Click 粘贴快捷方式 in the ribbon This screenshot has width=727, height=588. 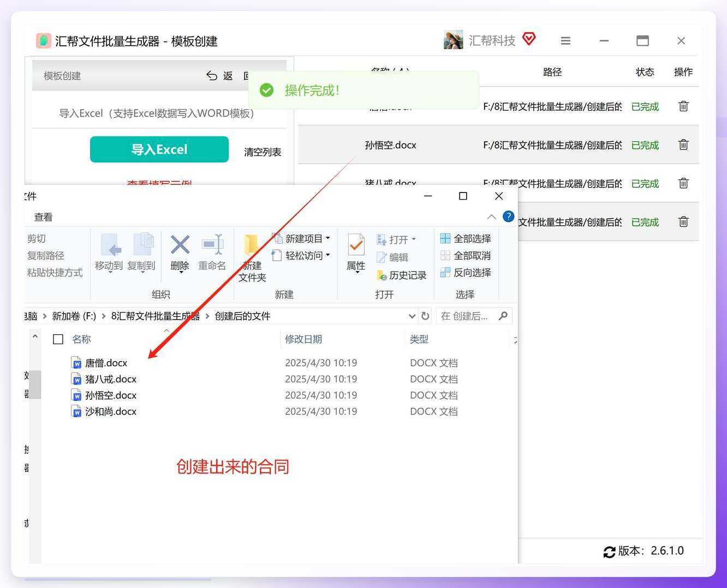pyautogui.click(x=55, y=273)
